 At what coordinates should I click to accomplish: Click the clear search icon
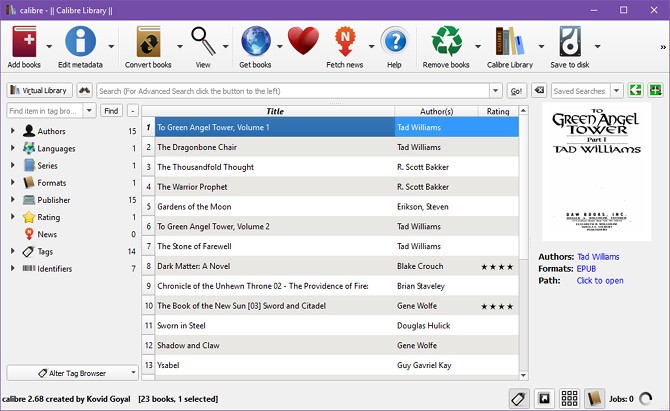540,91
